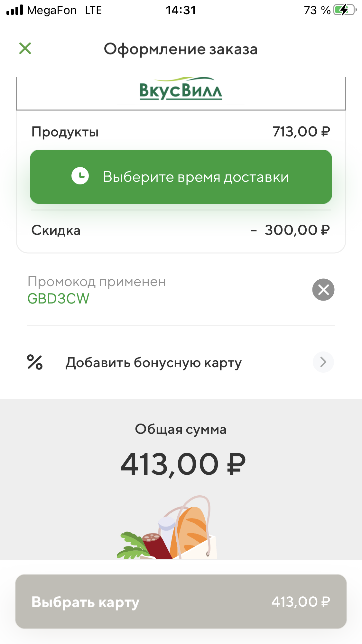
Task: Tap the 413,00 ₽ amount on payment button
Action: pyautogui.click(x=301, y=602)
